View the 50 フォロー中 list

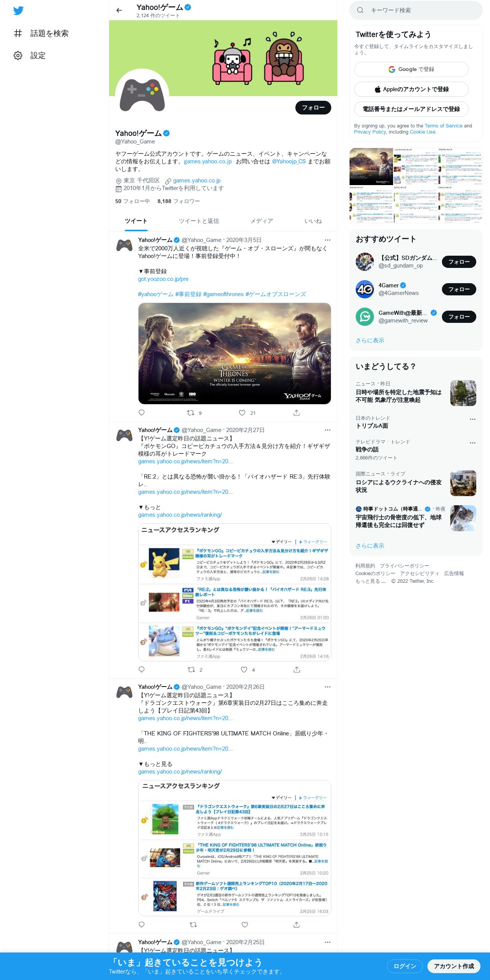[x=132, y=201]
